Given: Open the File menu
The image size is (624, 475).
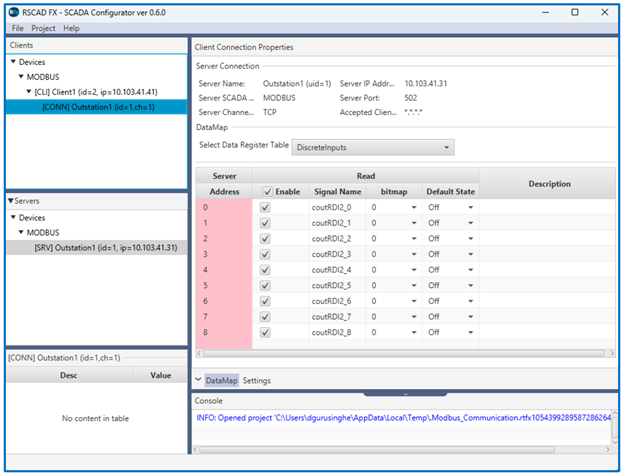Looking at the screenshot, I should [17, 28].
